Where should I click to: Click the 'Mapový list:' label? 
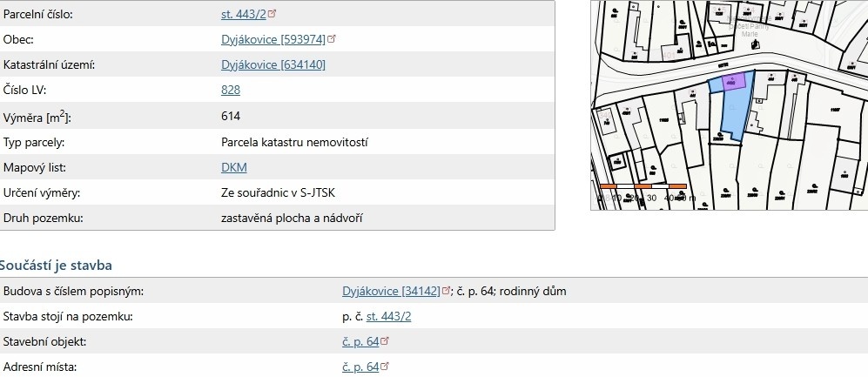34,167
